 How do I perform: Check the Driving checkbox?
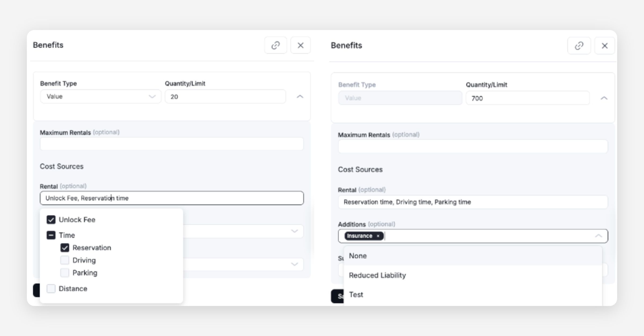pyautogui.click(x=65, y=260)
